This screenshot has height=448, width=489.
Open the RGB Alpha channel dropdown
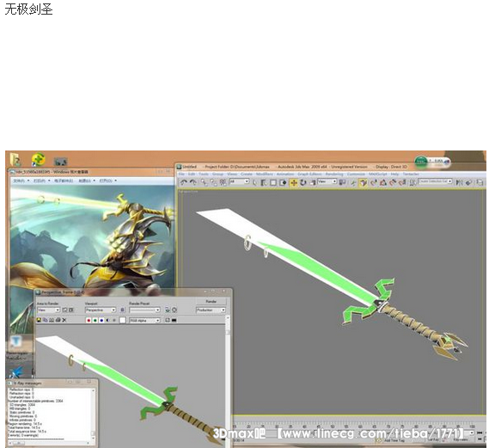(x=144, y=321)
